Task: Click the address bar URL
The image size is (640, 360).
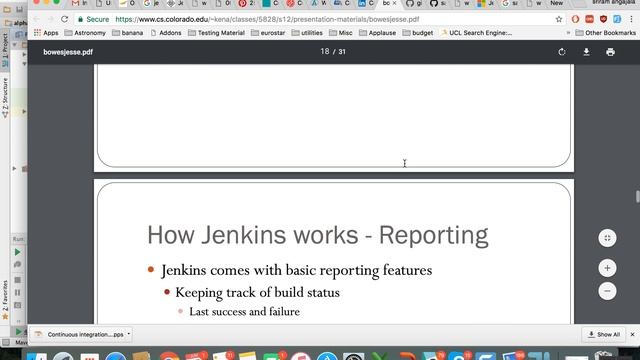Action: [267, 19]
